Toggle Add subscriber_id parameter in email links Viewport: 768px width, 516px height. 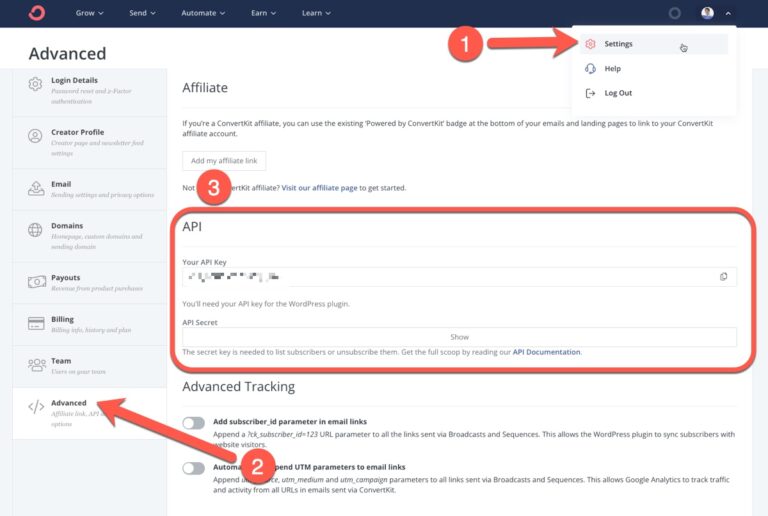coord(193,422)
